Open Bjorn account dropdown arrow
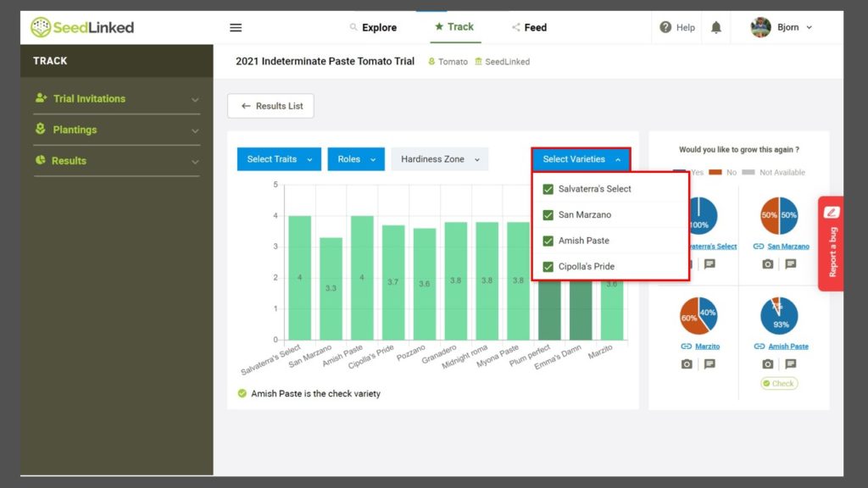This screenshot has width=868, height=488. pos(809,27)
